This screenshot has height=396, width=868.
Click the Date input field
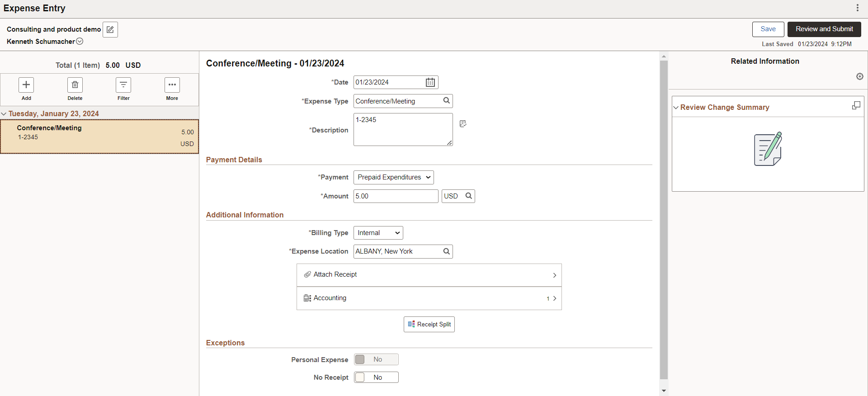389,82
